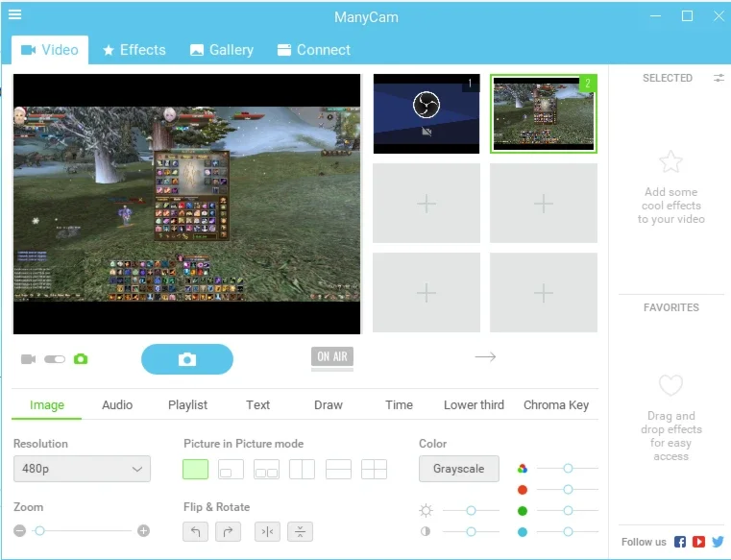This screenshot has width=731, height=560.
Task: Select two small insets picture layout
Action: [267, 469]
